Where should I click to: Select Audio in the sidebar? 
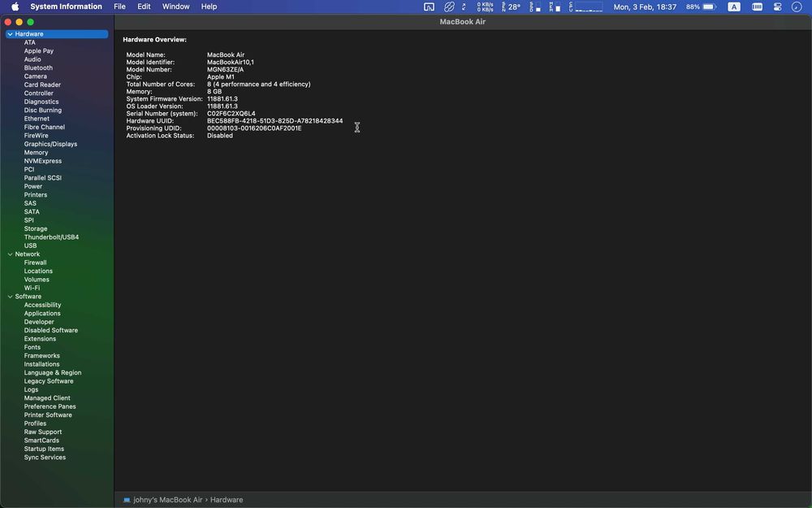tap(32, 59)
